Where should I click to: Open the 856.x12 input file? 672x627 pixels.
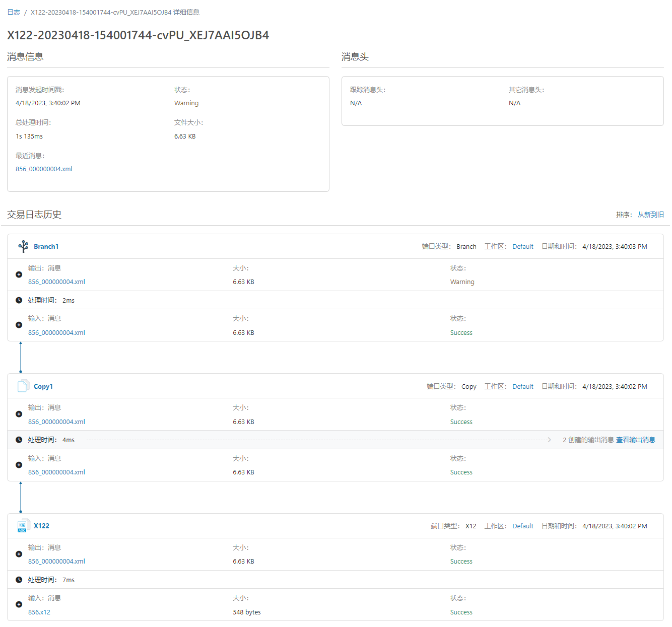point(39,612)
